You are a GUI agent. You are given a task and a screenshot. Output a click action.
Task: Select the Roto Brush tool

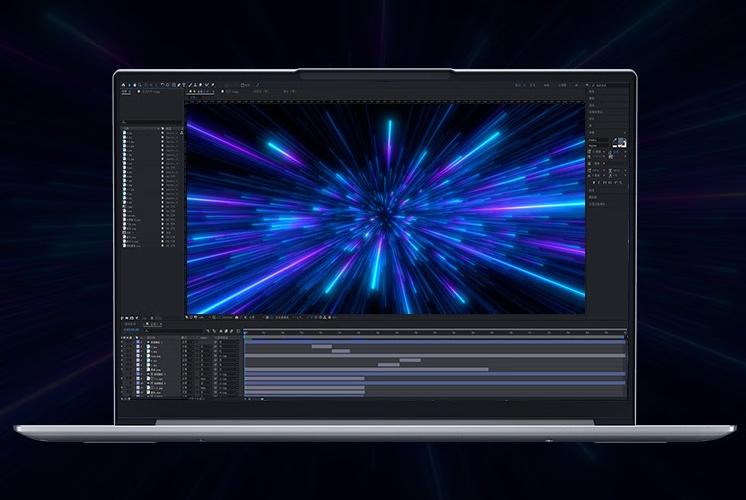click(206, 85)
